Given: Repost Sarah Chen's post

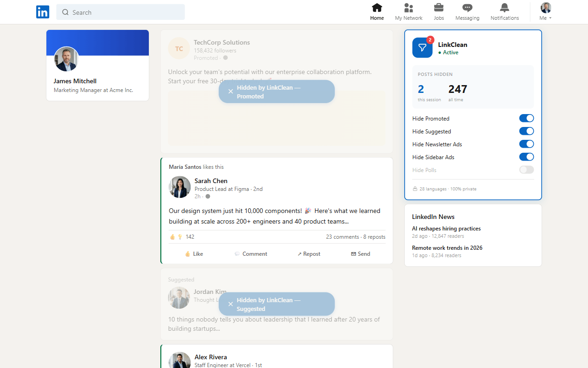Looking at the screenshot, I should (309, 254).
